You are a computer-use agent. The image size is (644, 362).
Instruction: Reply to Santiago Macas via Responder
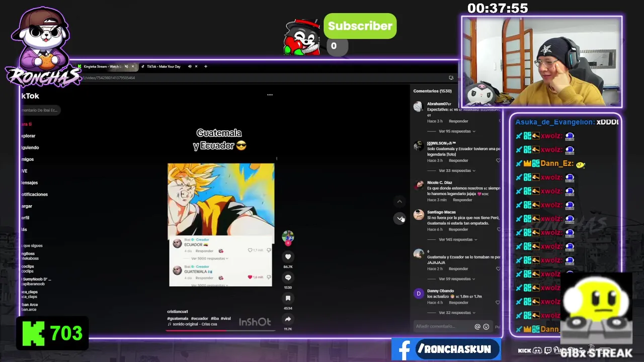(458, 229)
